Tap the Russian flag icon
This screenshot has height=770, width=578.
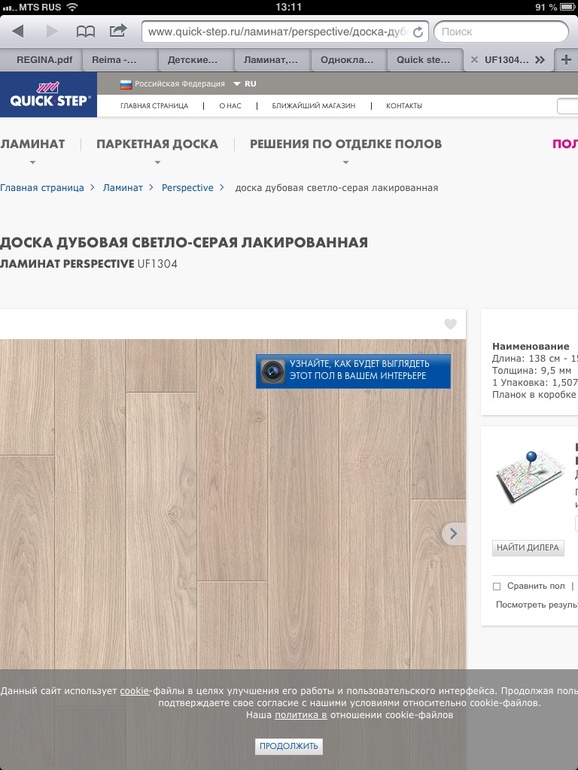[x=126, y=84]
